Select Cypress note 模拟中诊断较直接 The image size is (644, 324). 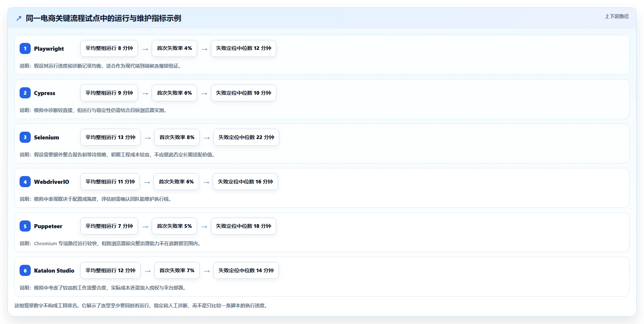tap(53, 110)
